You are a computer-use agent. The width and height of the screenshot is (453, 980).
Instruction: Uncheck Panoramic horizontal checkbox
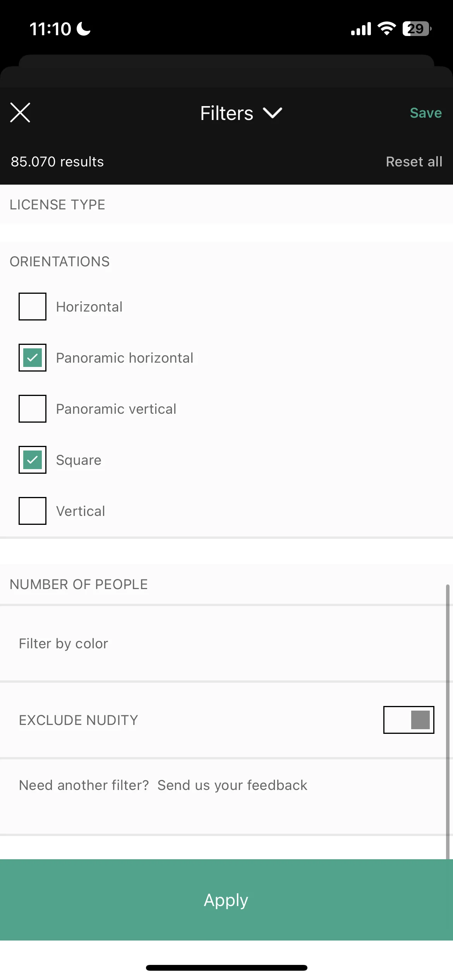coord(33,358)
